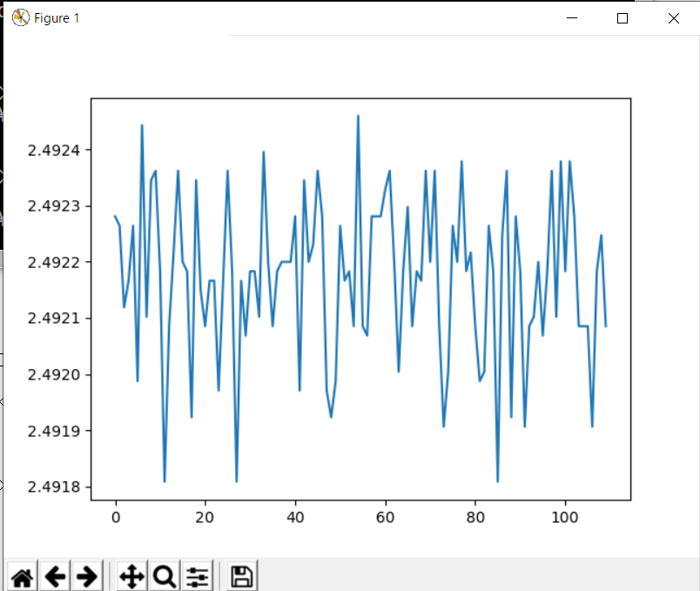Go back to previous view
This screenshot has height=591, width=700.
point(55,576)
